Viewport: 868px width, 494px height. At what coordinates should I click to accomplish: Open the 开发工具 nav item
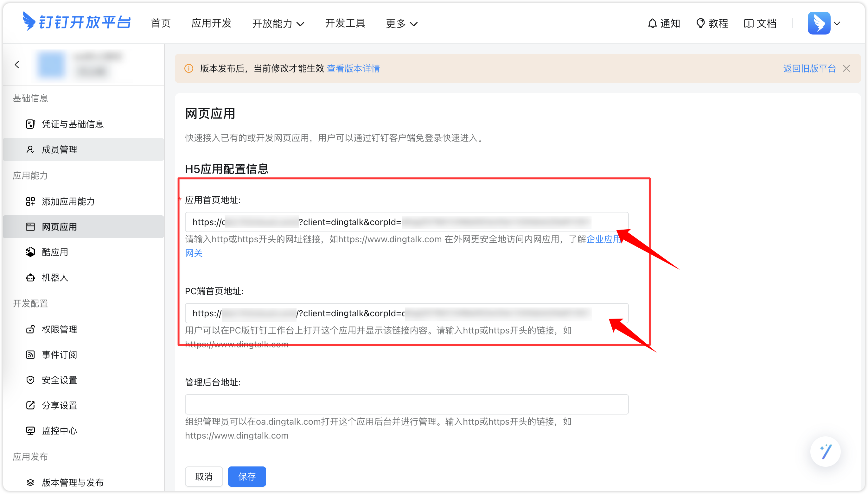pyautogui.click(x=345, y=23)
